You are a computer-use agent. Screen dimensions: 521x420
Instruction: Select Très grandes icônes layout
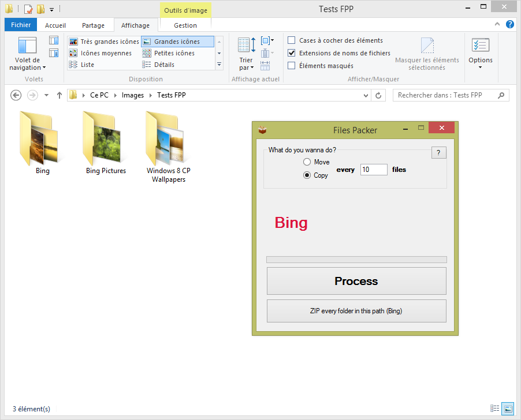tap(104, 42)
